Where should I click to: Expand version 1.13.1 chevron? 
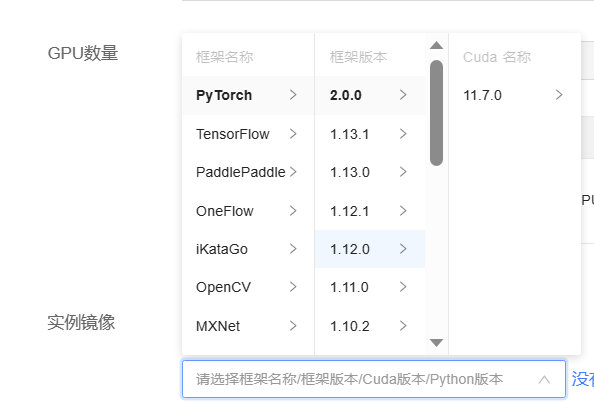[x=403, y=133]
